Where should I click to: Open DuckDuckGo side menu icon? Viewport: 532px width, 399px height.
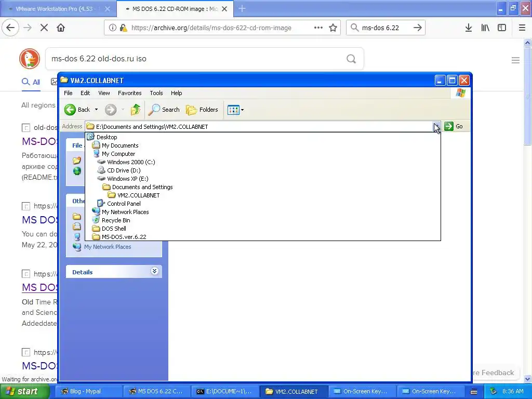pyautogui.click(x=515, y=60)
